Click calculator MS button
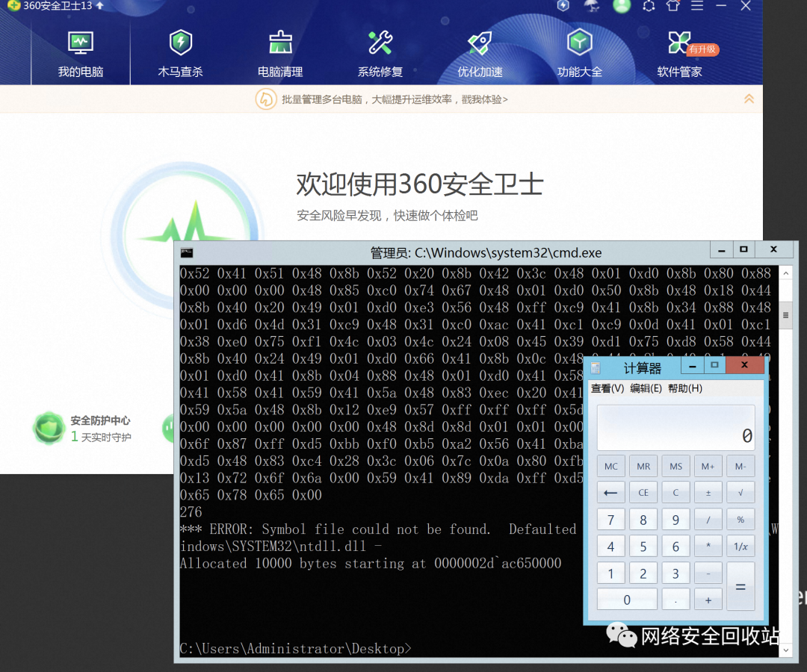807x672 pixels. click(675, 467)
